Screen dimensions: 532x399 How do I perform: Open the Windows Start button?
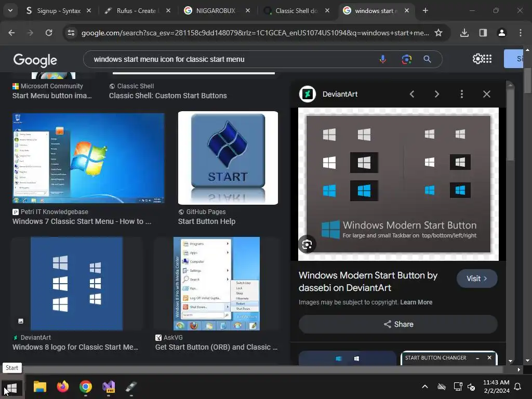point(12,387)
